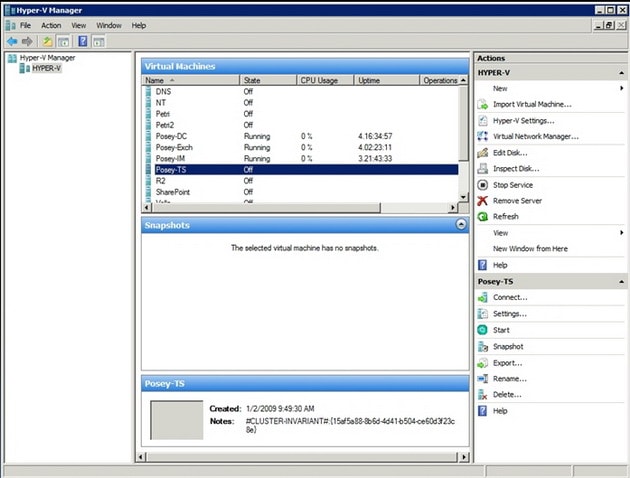Click the Virtual Network Manager icon
Screen dimensions: 630x478
coord(483,137)
